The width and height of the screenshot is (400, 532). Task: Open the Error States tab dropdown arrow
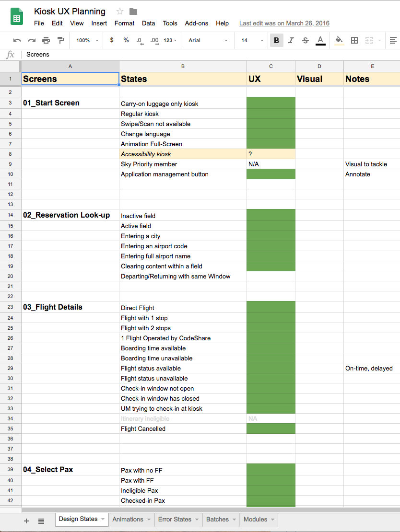197,520
